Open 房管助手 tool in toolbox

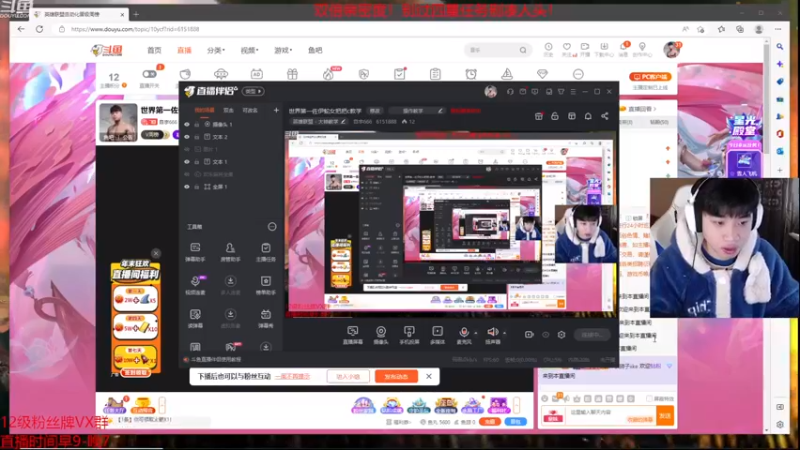point(230,252)
